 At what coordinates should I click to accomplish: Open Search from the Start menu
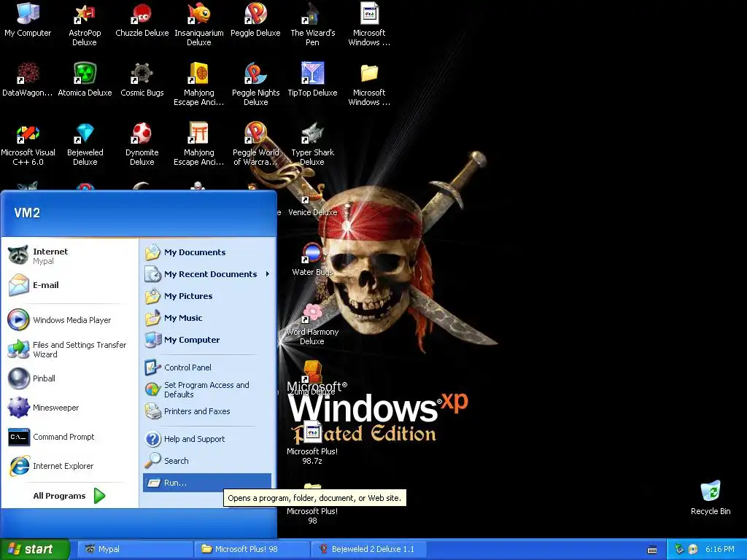[x=207, y=461]
